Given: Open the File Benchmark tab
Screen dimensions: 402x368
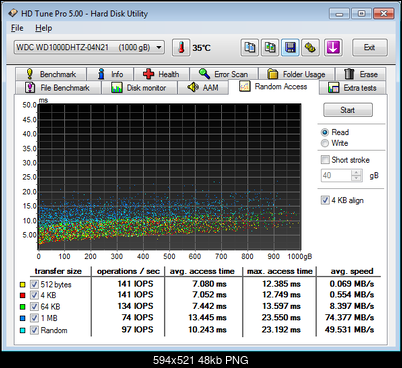Looking at the screenshot, I should [x=58, y=88].
